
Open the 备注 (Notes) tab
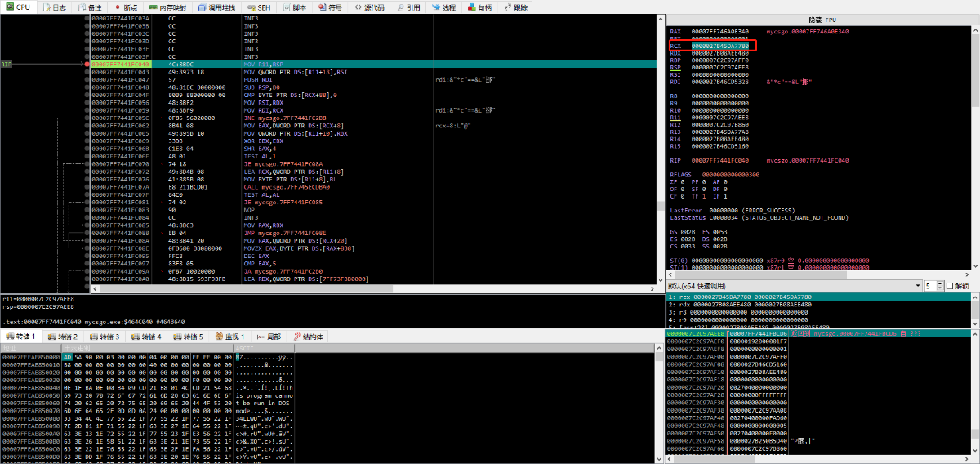(91, 7)
